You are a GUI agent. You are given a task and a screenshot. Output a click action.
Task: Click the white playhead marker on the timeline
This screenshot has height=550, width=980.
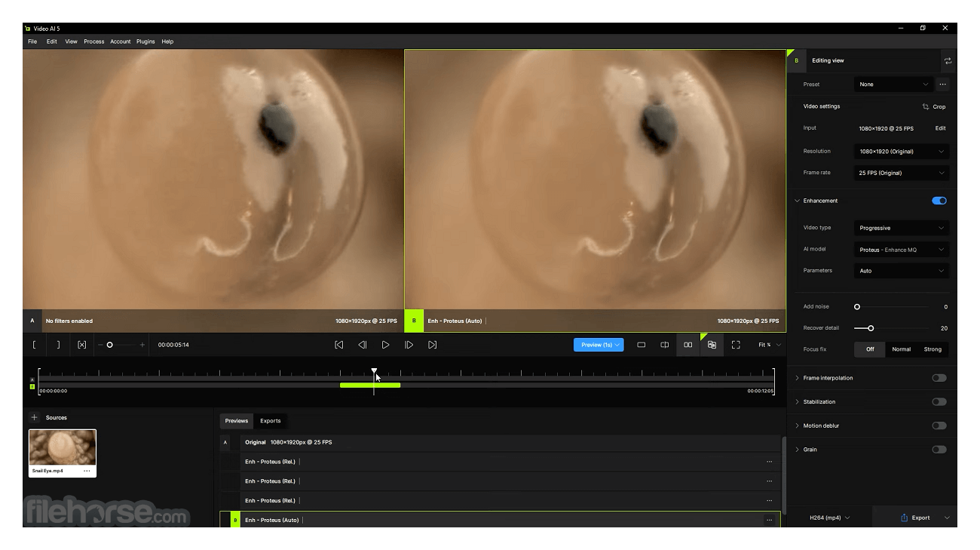(374, 371)
